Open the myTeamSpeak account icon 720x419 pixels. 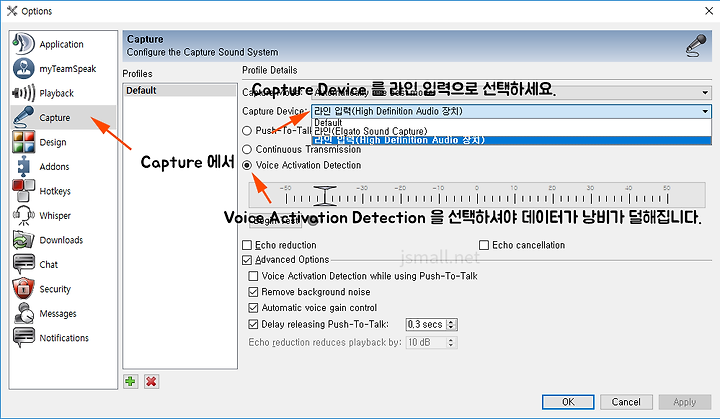click(x=23, y=68)
